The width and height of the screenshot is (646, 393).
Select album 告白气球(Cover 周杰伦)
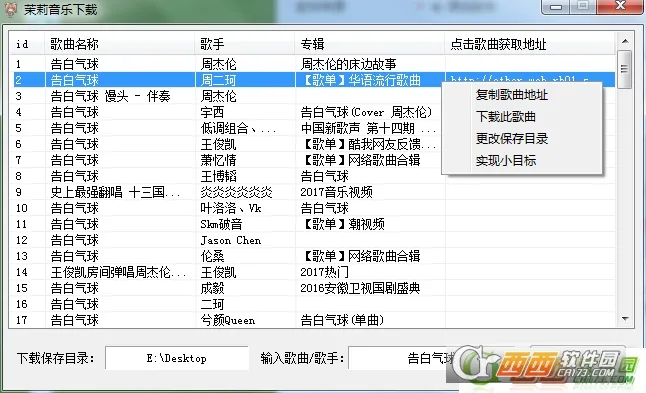point(366,112)
